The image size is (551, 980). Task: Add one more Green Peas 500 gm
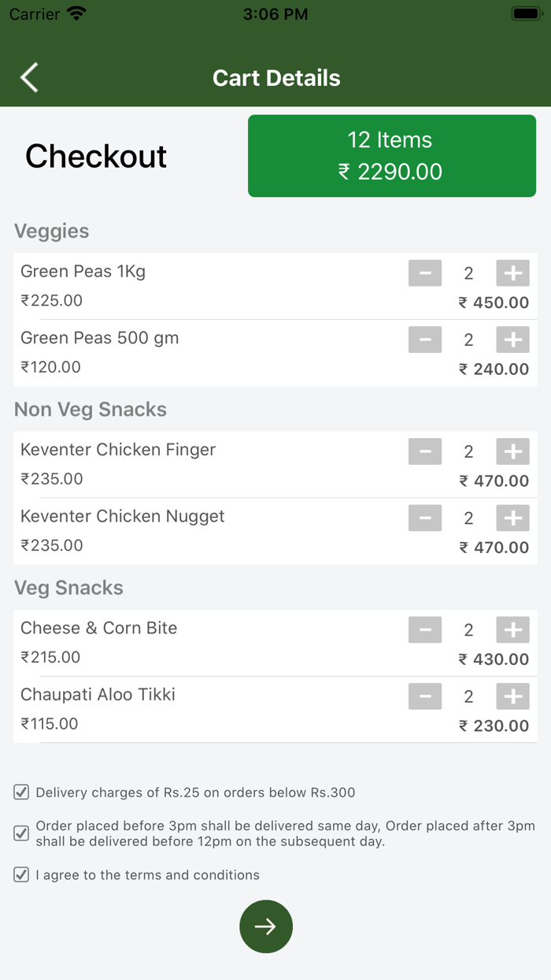click(512, 340)
